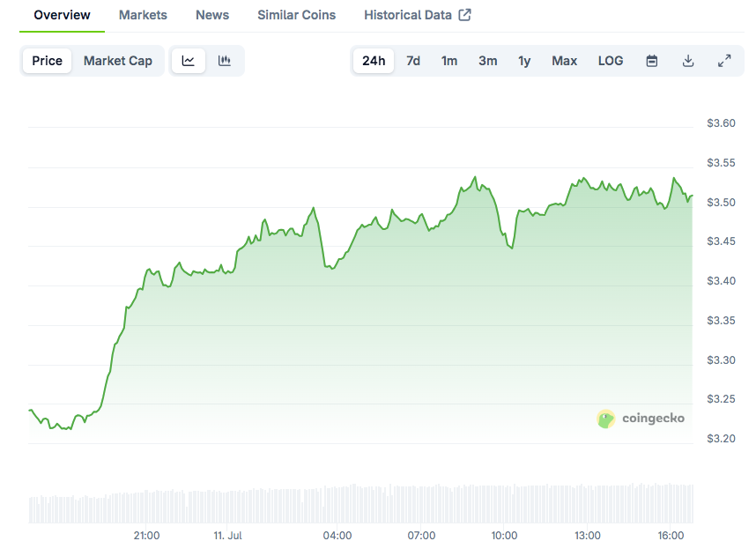Toggle LOG scale on chart
Viewport: 756px width, 556px height.
tap(611, 61)
